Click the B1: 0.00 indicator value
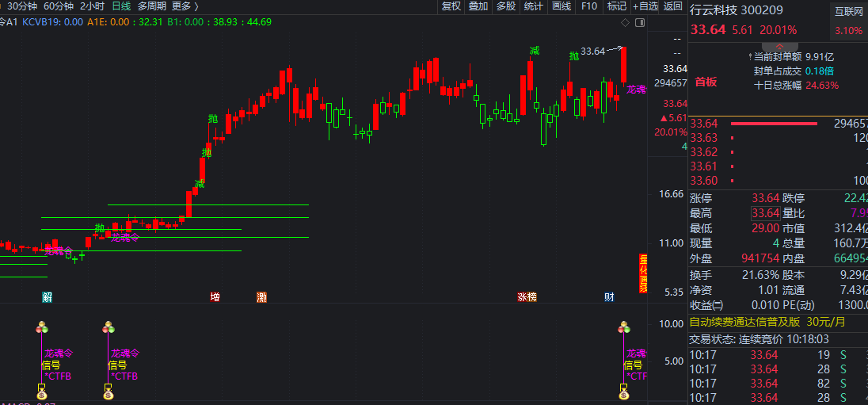The height and width of the screenshot is (405, 868). (185, 22)
